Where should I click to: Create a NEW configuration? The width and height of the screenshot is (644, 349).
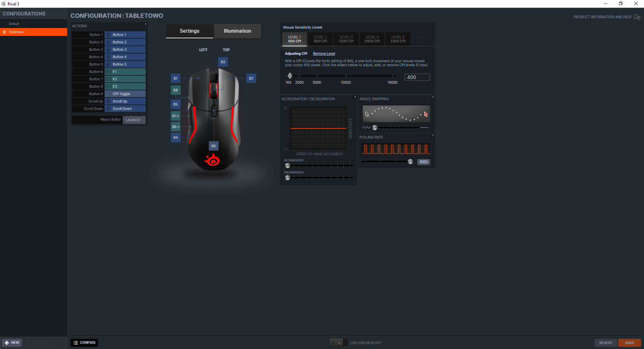(12, 343)
